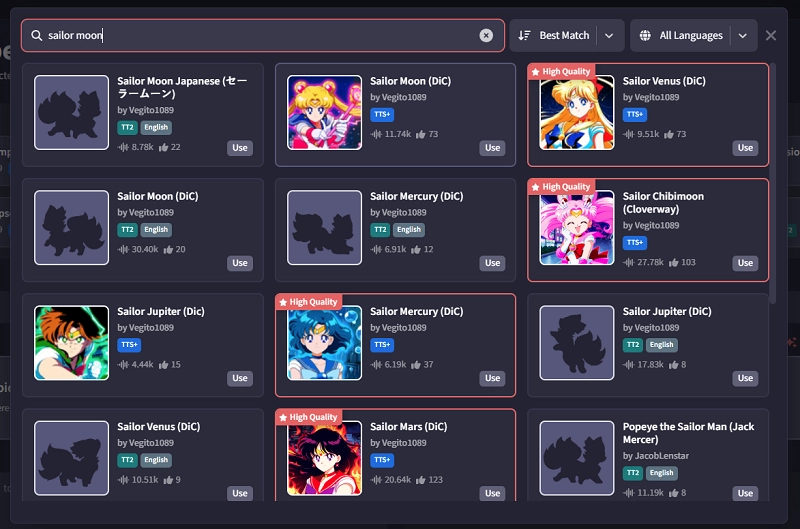Image resolution: width=800 pixels, height=529 pixels.
Task: Click the thumbs-up icon showing 37 likes
Action: coord(416,365)
